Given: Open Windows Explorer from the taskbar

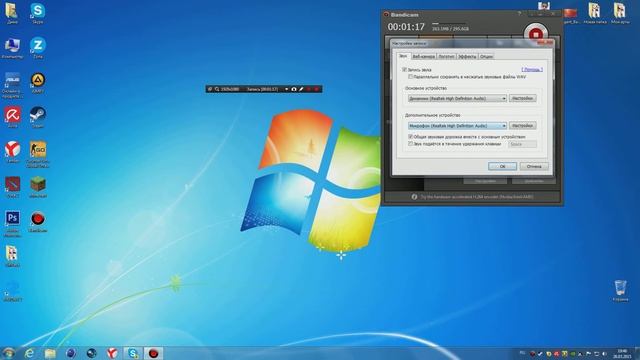Looking at the screenshot, I should pos(50,353).
